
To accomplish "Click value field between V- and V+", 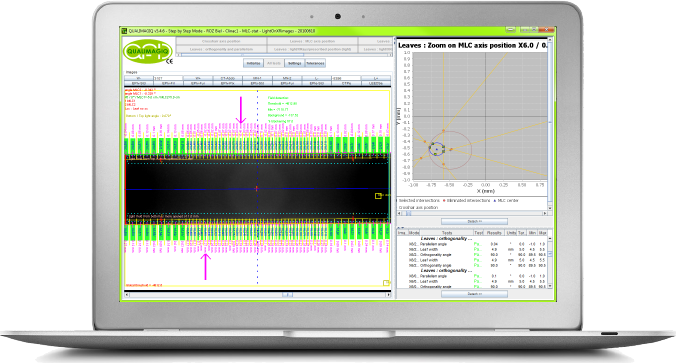I will pos(168,78).
